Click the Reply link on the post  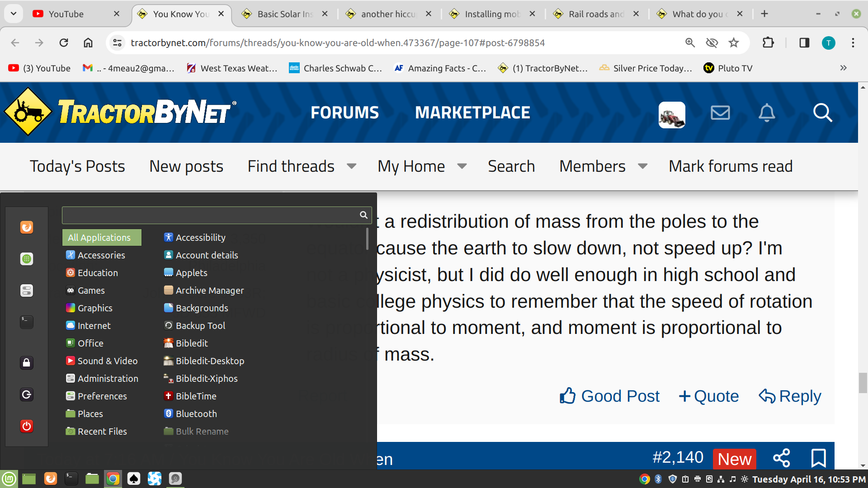[790, 396]
